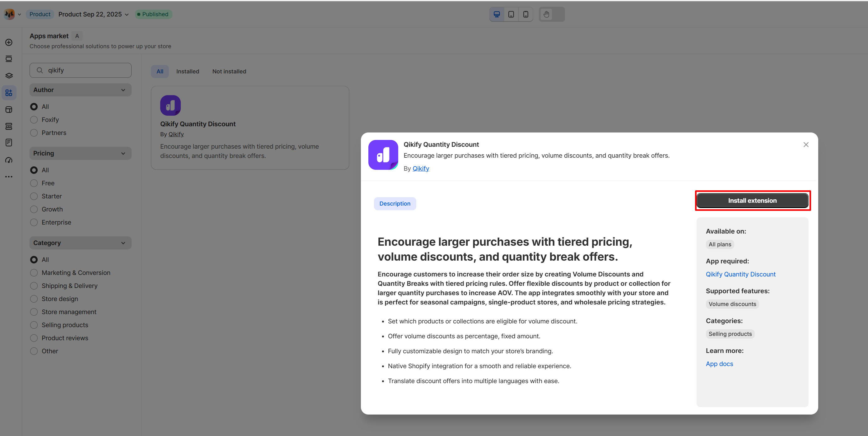
Task: Open the stacked rows data icon in sidebar
Action: coord(9,126)
